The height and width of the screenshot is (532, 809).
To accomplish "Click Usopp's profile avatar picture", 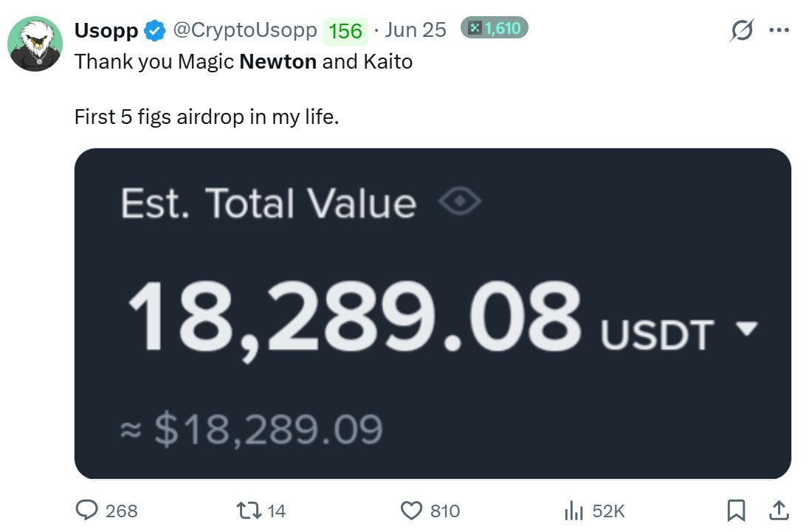I will click(35, 44).
